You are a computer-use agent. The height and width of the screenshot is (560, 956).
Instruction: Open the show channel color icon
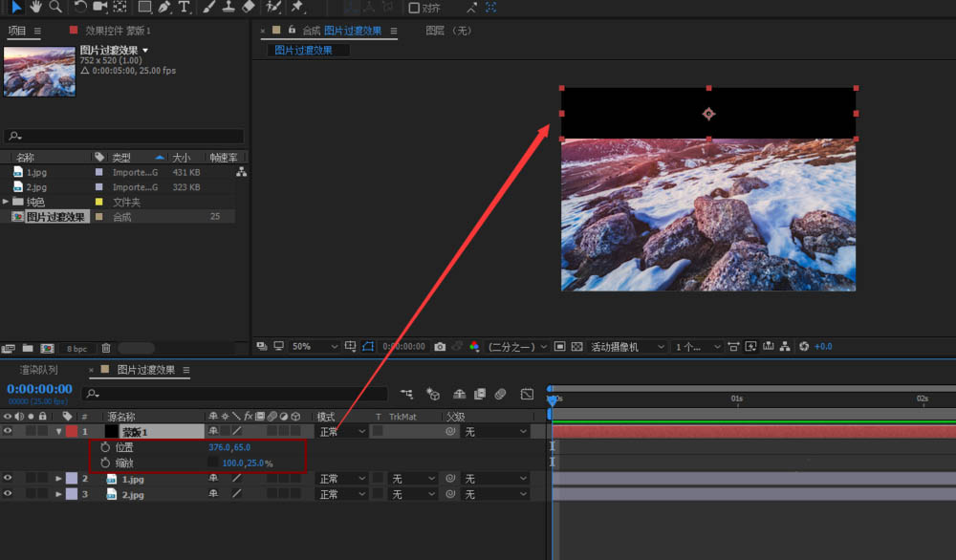tap(474, 347)
